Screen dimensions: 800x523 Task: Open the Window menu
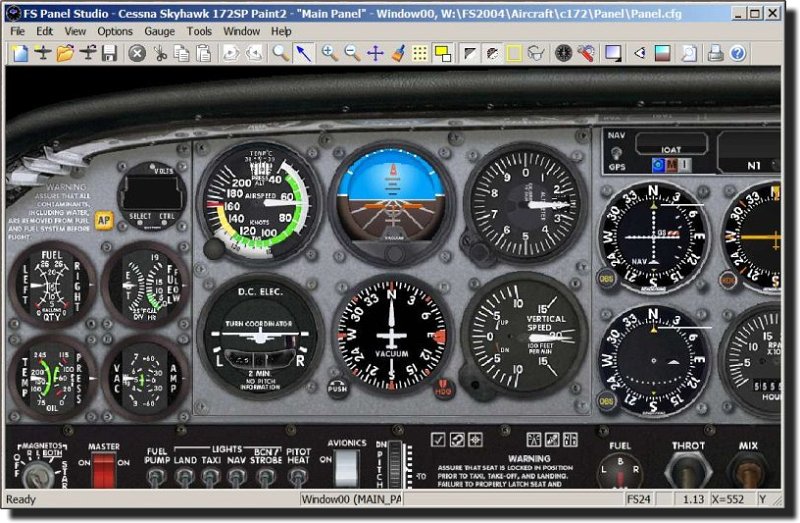241,31
